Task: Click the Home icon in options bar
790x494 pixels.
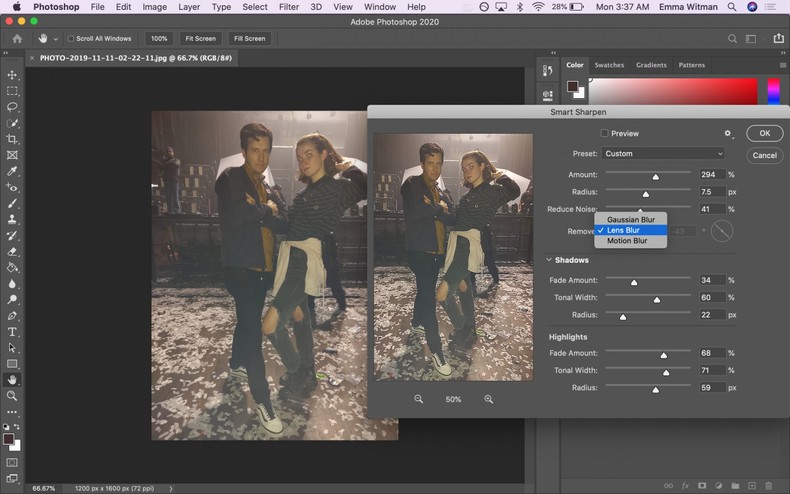Action: click(x=16, y=39)
